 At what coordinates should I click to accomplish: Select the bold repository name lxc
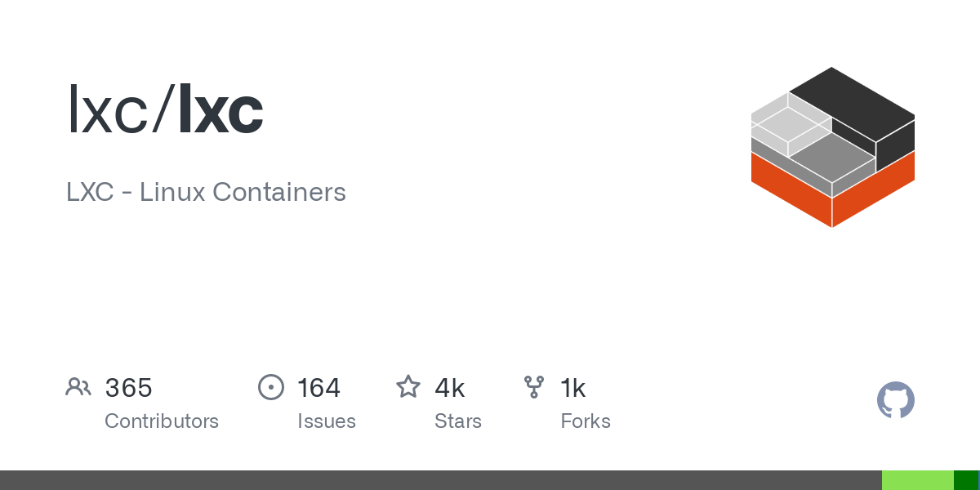click(220, 110)
